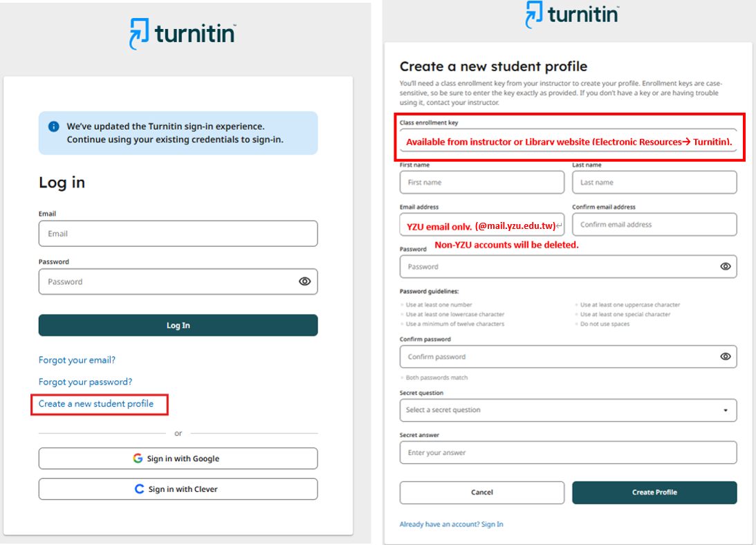Click the info icon in the blue notice

(x=53, y=127)
